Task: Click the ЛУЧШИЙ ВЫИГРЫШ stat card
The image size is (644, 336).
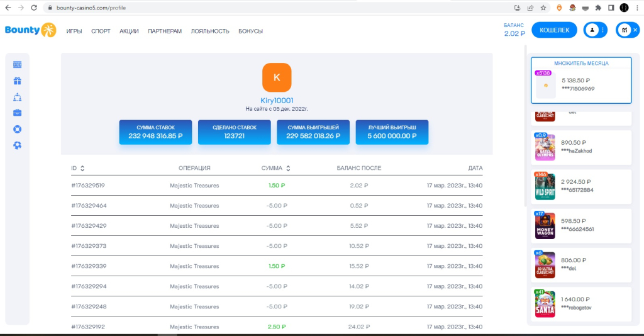Action: point(392,132)
